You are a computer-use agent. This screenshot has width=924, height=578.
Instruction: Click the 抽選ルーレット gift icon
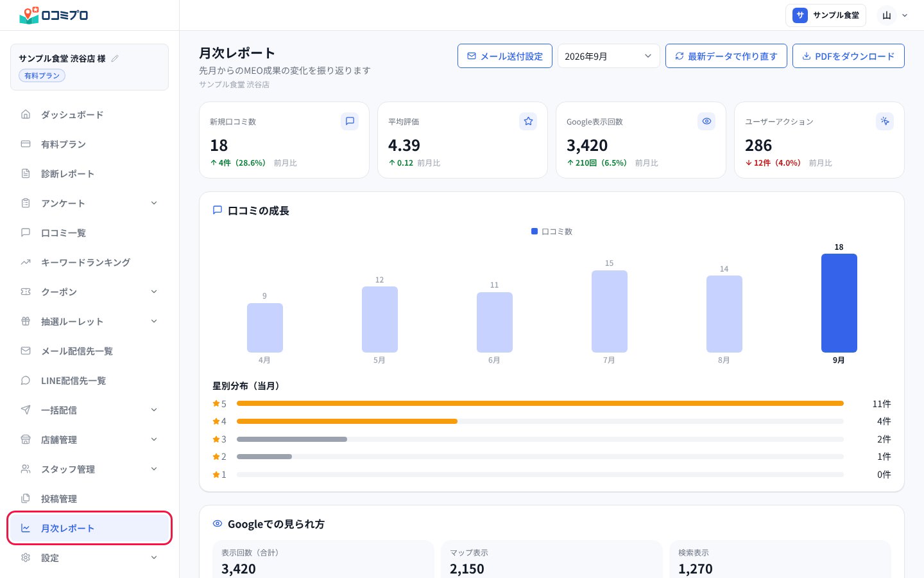click(26, 321)
